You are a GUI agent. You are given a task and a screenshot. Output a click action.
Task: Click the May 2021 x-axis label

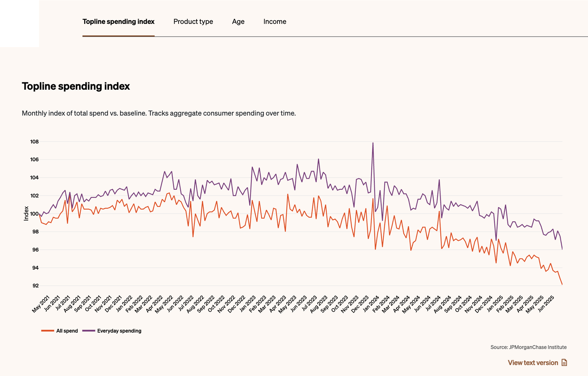point(41,304)
